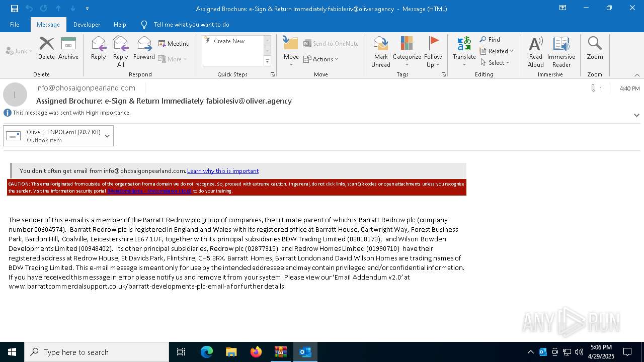Open volume control in tray

click(579, 352)
